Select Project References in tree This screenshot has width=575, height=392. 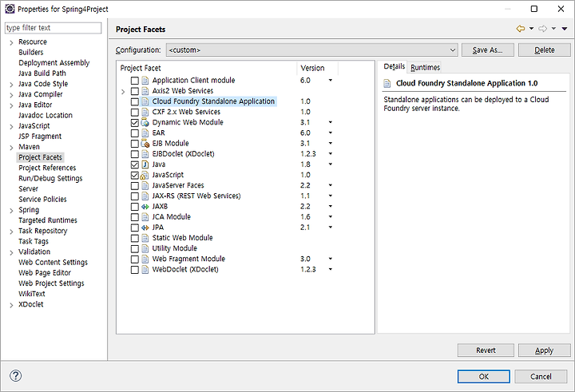(47, 168)
